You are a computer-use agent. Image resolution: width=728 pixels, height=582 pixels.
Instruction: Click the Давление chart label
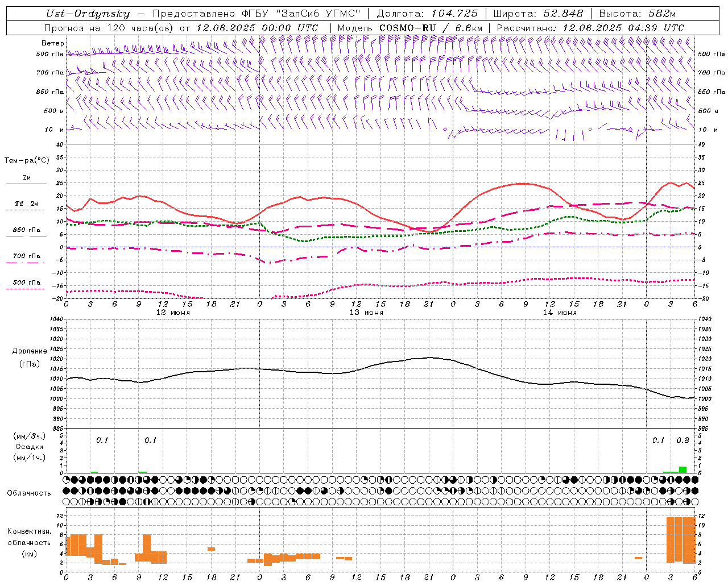click(29, 351)
